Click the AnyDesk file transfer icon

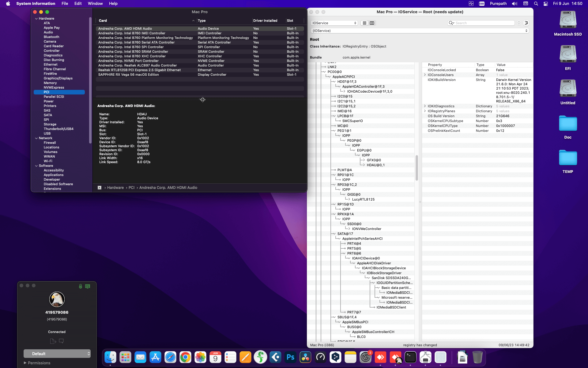[x=53, y=341]
